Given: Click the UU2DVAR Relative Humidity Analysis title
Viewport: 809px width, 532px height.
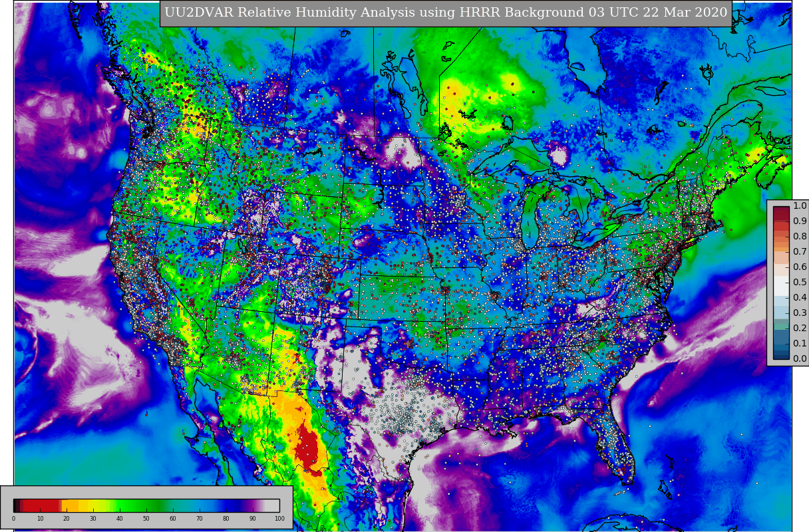Looking at the screenshot, I should coord(446,13).
